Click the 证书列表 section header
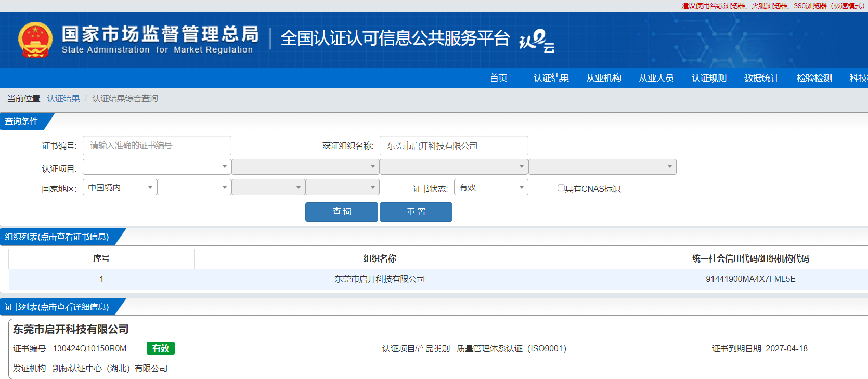The image size is (868, 379). click(x=57, y=307)
